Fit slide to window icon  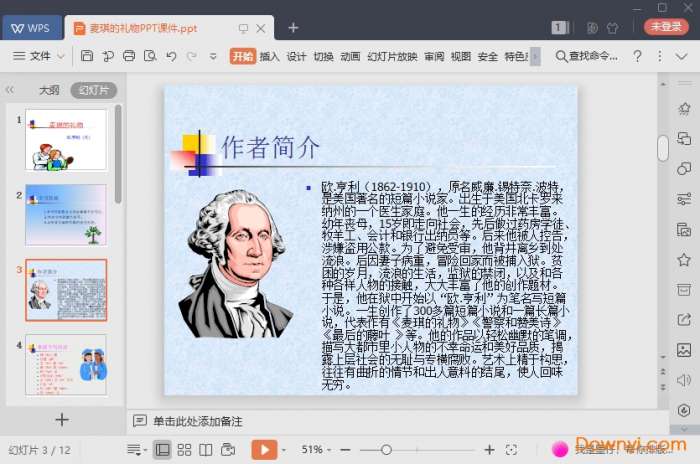pyautogui.click(x=512, y=450)
